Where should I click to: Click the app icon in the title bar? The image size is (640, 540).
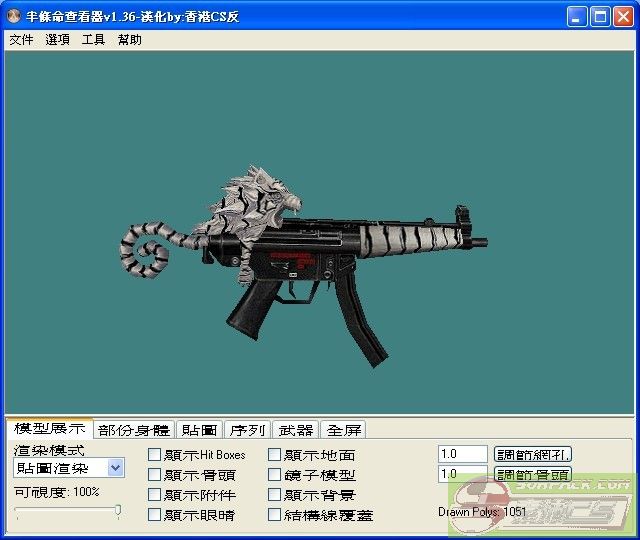point(13,17)
